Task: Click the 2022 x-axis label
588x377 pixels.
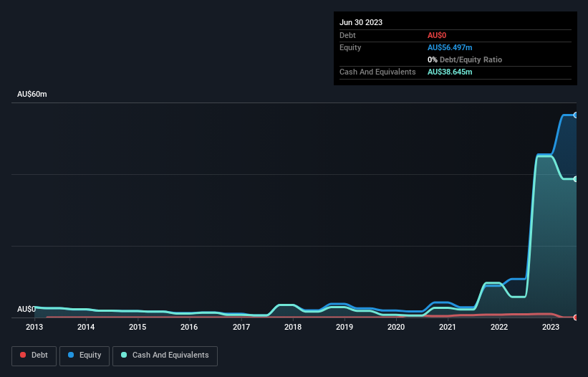Action: pos(499,327)
